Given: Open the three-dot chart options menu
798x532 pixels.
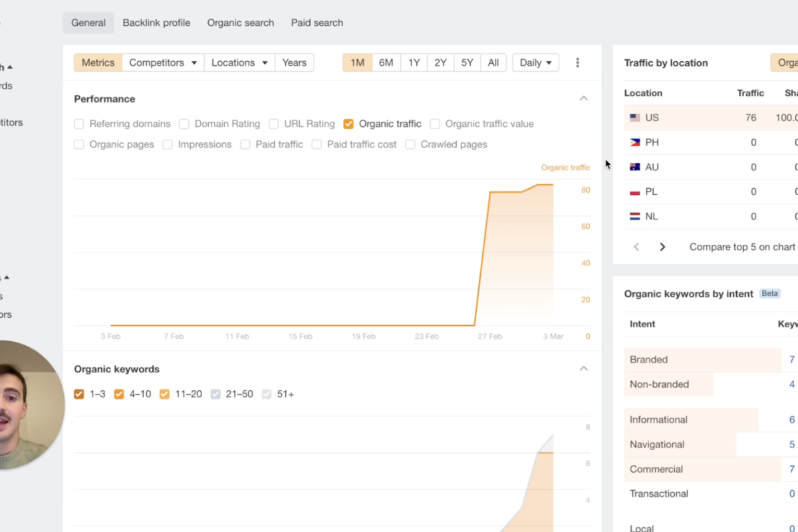Looking at the screenshot, I should pos(577,63).
